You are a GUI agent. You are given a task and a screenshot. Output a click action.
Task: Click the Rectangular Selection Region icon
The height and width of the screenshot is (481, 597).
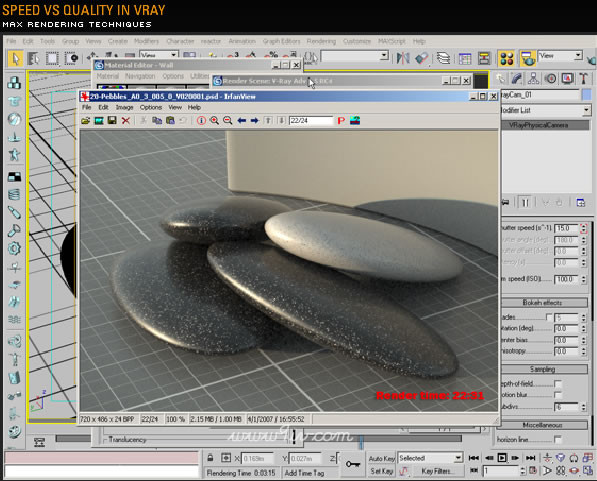click(52, 59)
